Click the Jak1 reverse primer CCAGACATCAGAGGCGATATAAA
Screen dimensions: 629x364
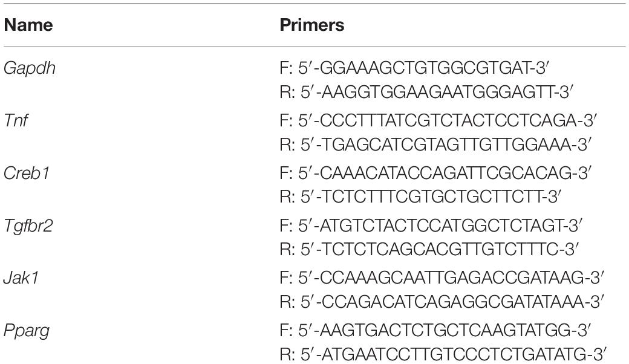[x=442, y=302]
